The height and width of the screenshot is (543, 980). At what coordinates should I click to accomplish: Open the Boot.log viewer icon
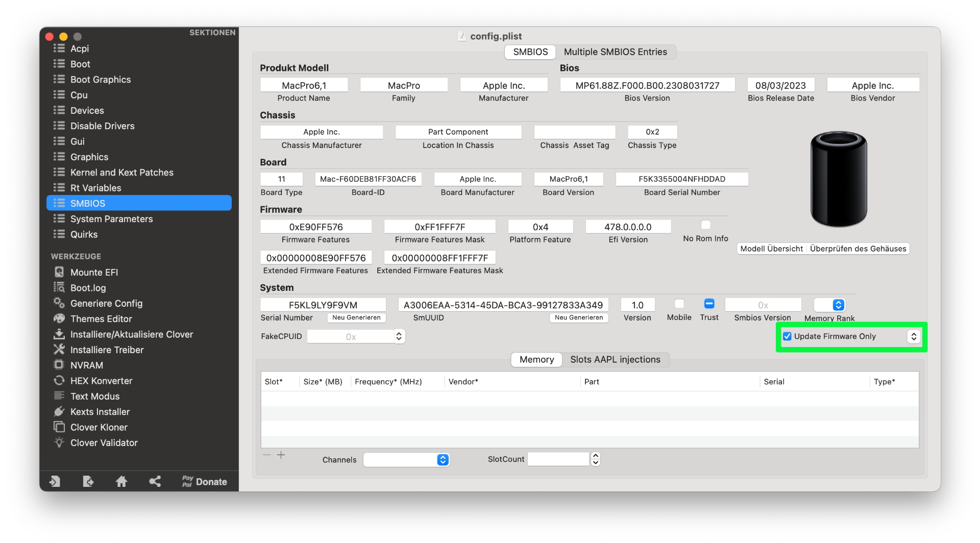tap(59, 287)
